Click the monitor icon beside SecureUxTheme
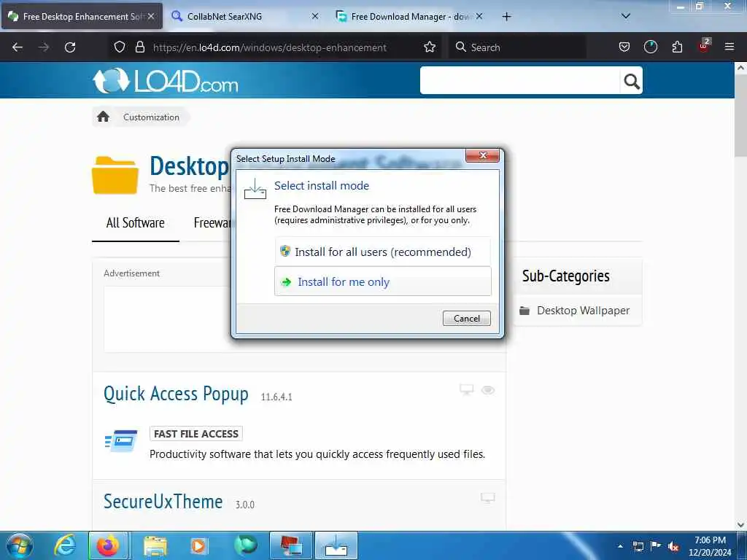The image size is (747, 560). click(x=487, y=497)
